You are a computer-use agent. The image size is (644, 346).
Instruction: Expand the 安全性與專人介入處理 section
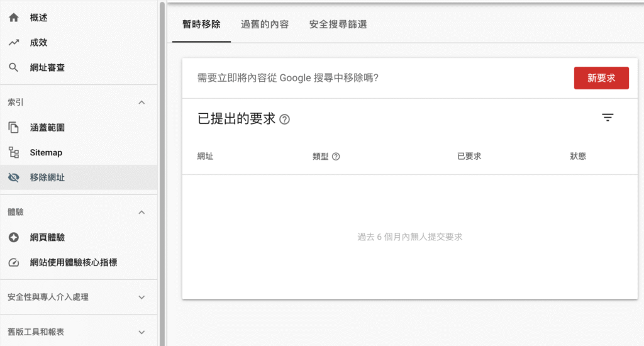pos(79,297)
